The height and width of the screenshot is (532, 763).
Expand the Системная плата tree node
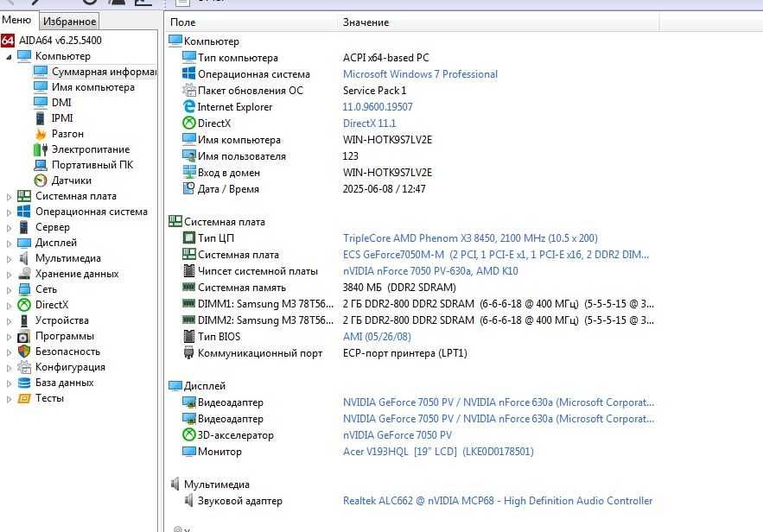[9, 197]
